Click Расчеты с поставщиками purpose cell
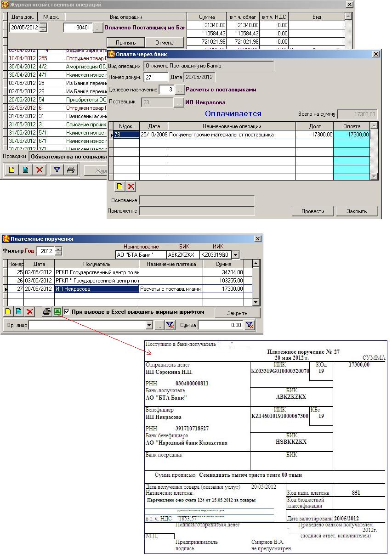 [x=170, y=289]
